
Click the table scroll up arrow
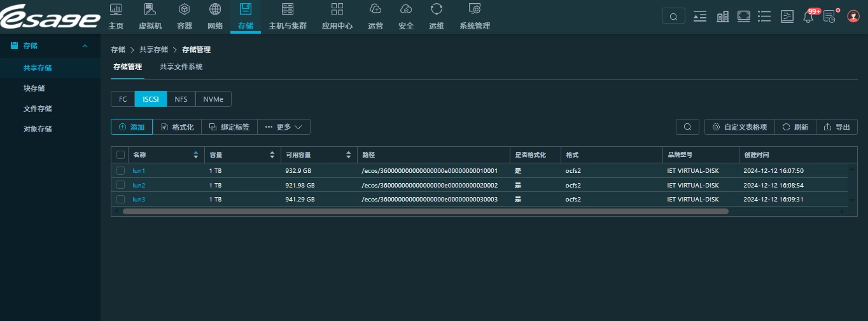tap(853, 168)
